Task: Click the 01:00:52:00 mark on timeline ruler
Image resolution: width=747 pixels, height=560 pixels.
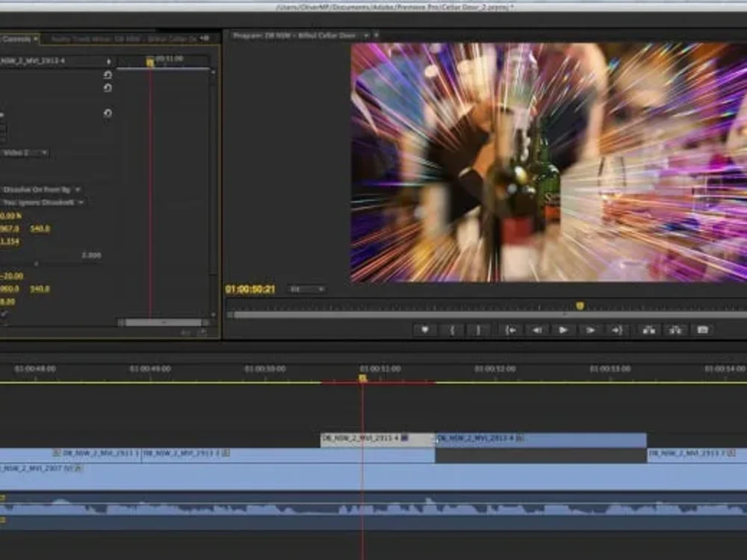Action: tap(495, 369)
